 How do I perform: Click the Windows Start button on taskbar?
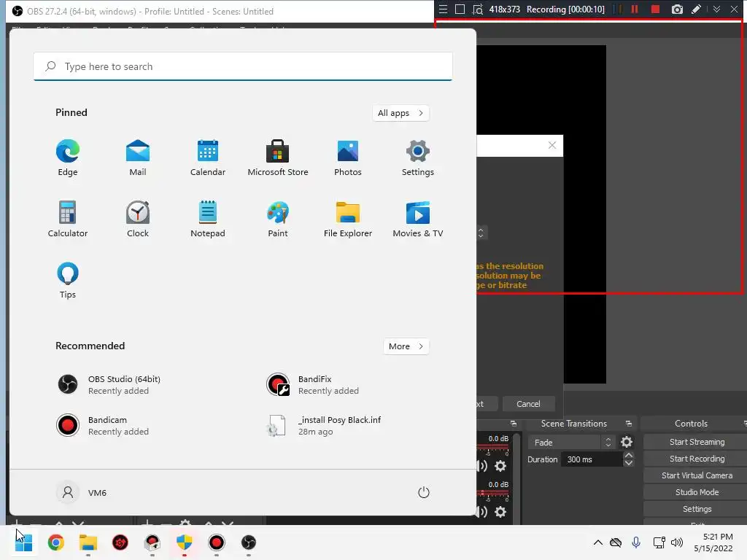pyautogui.click(x=24, y=542)
